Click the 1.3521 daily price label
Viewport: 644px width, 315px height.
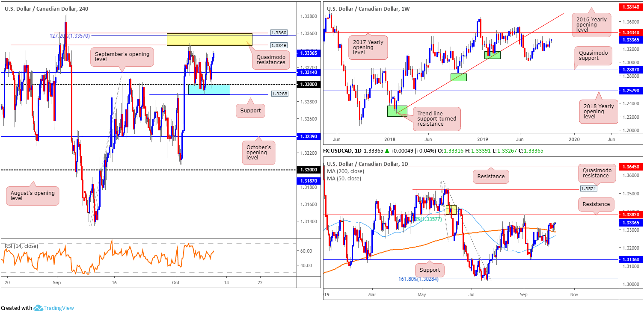coord(589,188)
